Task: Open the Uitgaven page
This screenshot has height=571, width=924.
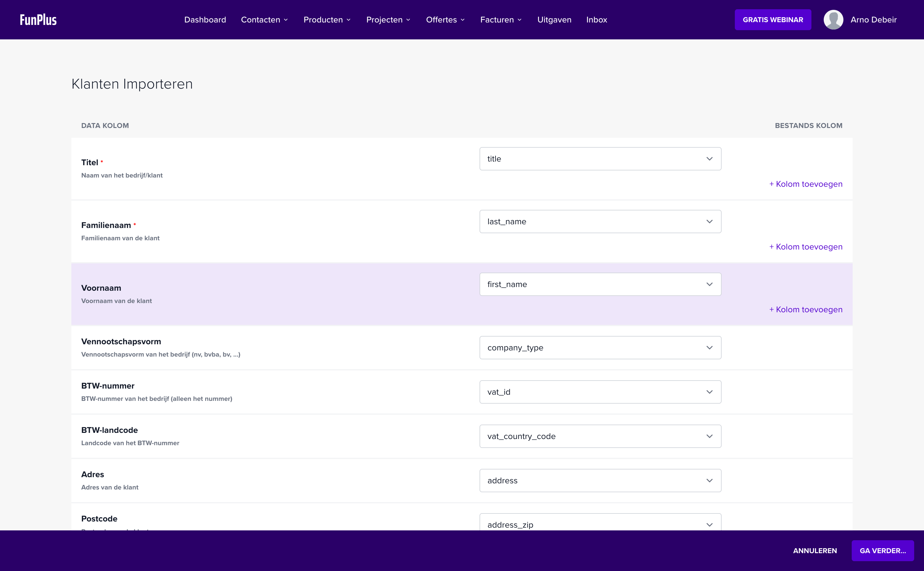Action: 554,20
